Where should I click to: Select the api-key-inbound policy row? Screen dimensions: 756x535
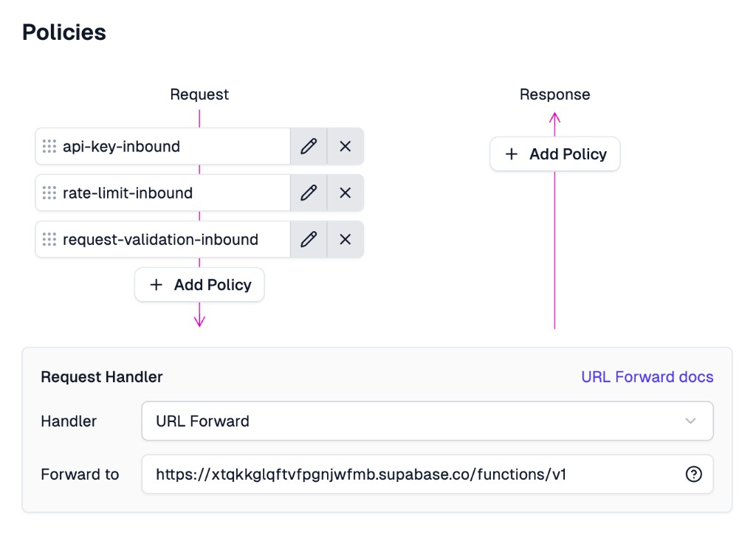(122, 146)
